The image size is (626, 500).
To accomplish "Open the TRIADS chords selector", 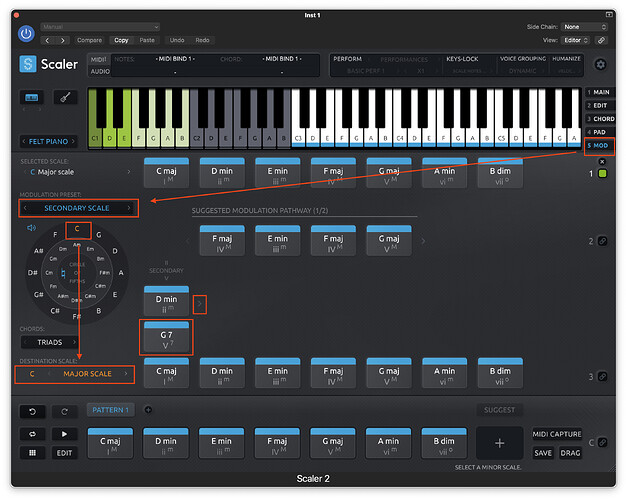I will click(x=50, y=342).
